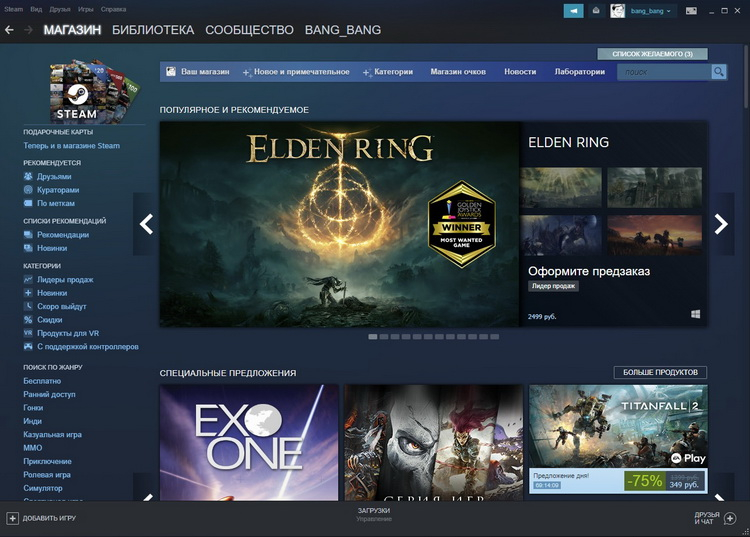
Task: Open 'Лидеры продаж' sidebar link
Action: (65, 280)
